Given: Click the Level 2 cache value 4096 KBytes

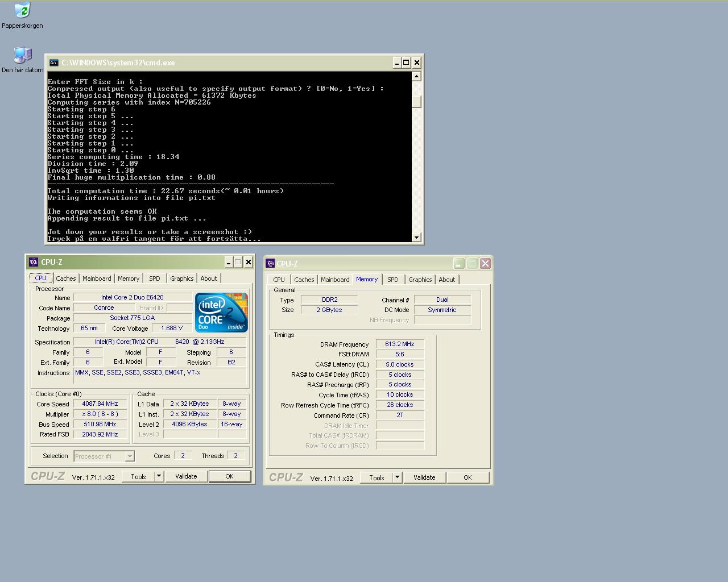Looking at the screenshot, I should [x=190, y=424].
